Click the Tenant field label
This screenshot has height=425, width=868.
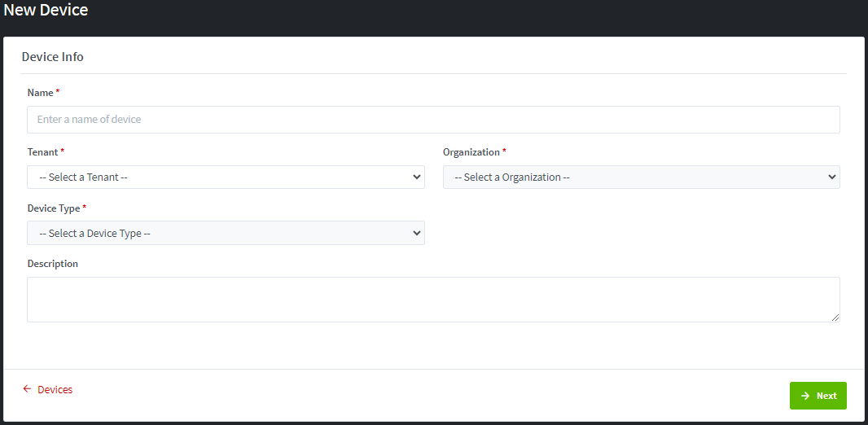[x=43, y=152]
